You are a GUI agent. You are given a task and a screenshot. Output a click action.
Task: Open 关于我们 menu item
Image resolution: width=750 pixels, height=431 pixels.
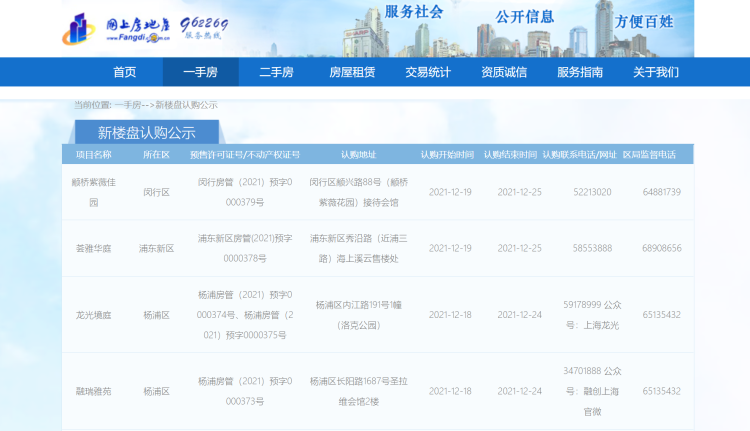(656, 72)
